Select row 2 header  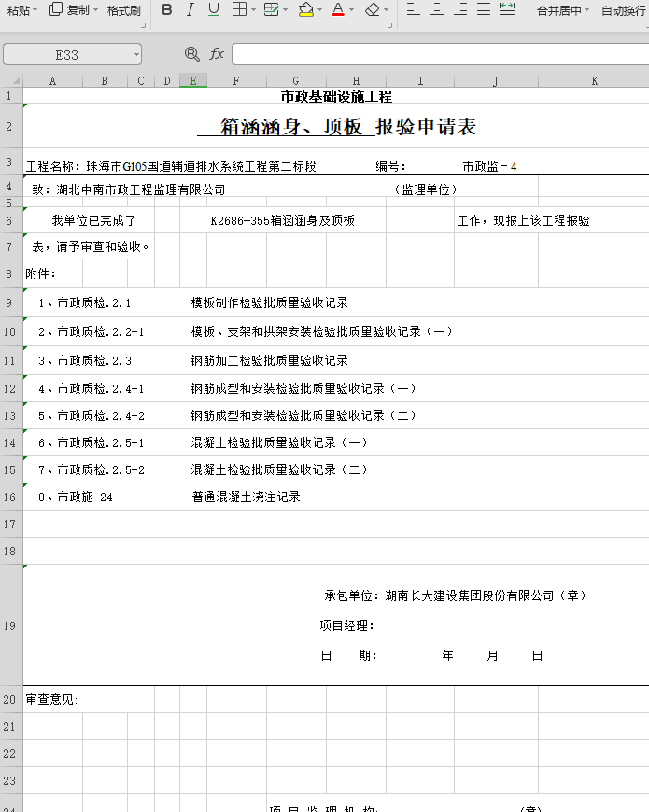coord(10,126)
